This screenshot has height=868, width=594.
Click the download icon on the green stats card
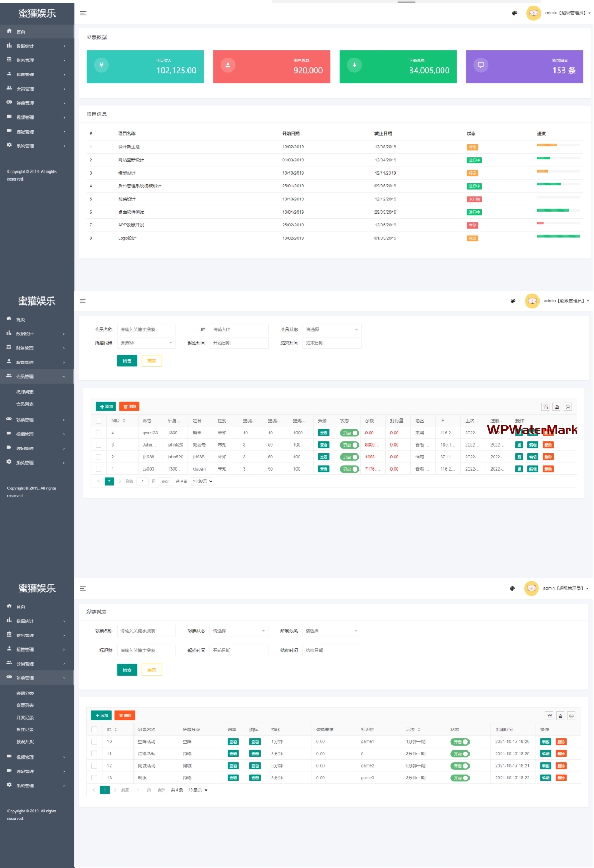point(354,65)
